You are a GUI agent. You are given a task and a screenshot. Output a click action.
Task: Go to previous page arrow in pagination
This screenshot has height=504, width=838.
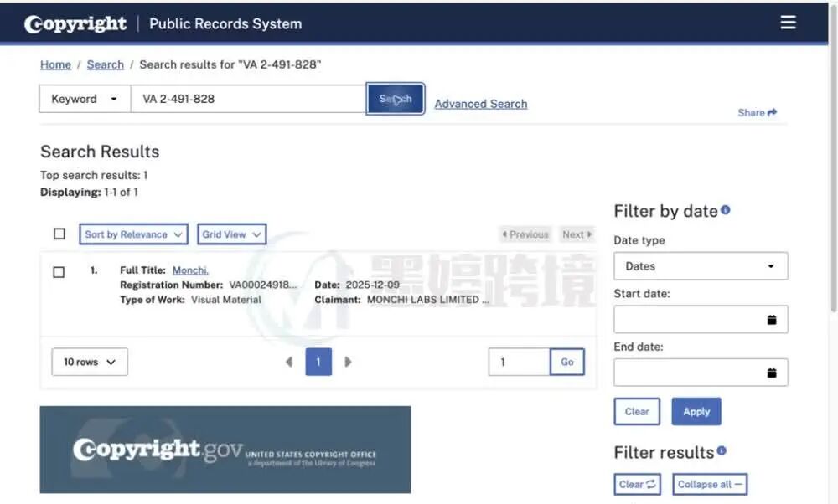pyautogui.click(x=289, y=362)
